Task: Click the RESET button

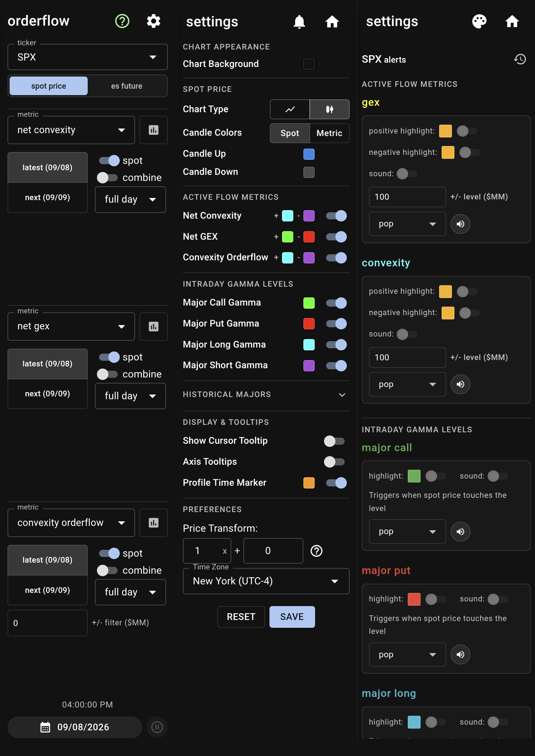Action: click(x=241, y=617)
